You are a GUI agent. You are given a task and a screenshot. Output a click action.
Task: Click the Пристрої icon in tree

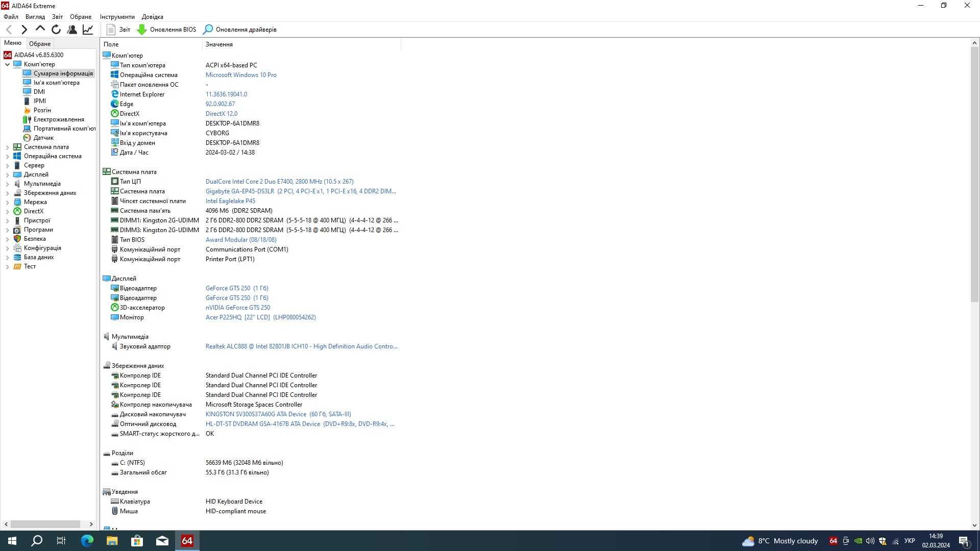click(x=17, y=220)
